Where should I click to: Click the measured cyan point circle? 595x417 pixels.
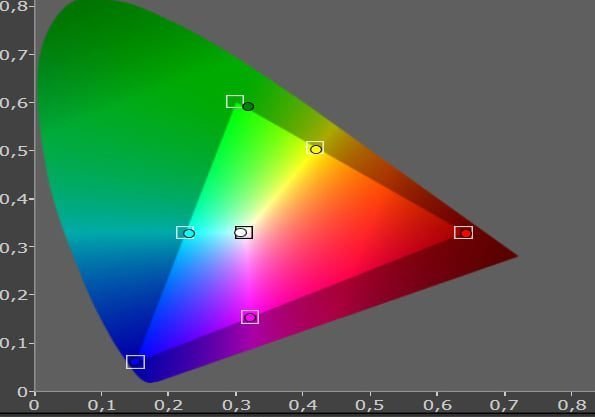click(189, 234)
